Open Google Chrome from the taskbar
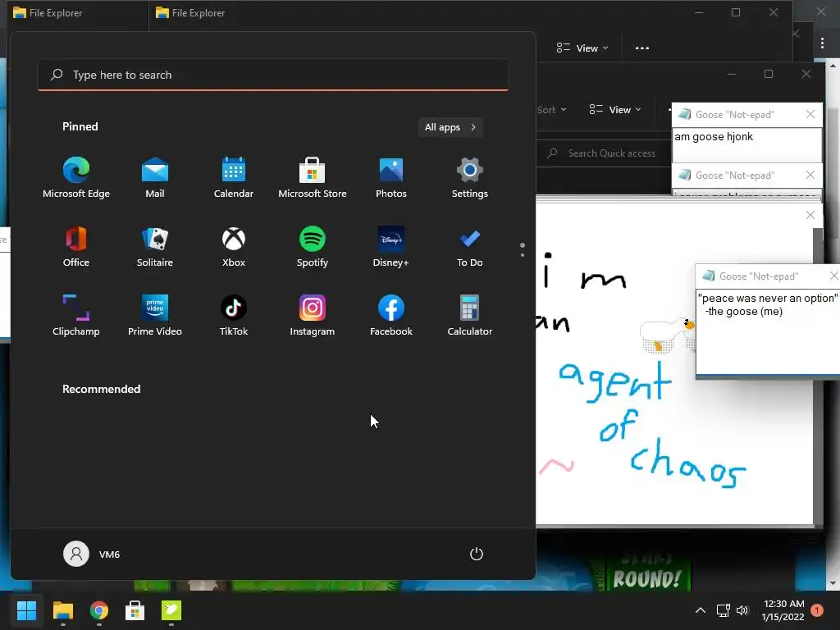 (x=99, y=610)
